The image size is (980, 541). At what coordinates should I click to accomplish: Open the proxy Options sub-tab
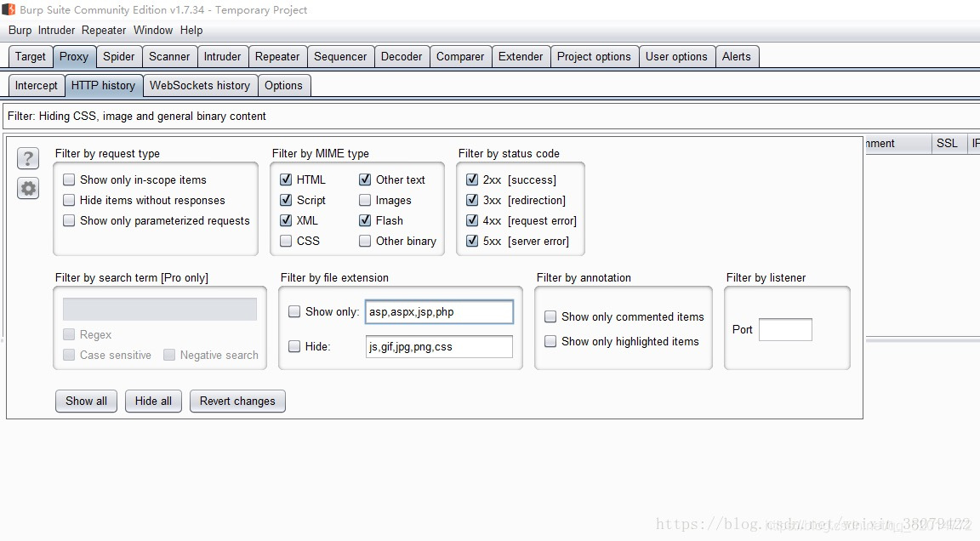(284, 86)
